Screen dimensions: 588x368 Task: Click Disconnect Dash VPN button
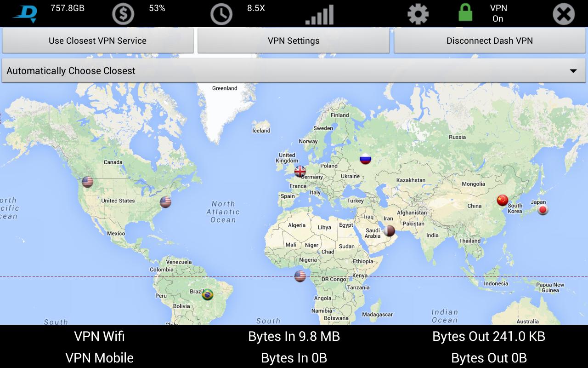[x=490, y=40]
